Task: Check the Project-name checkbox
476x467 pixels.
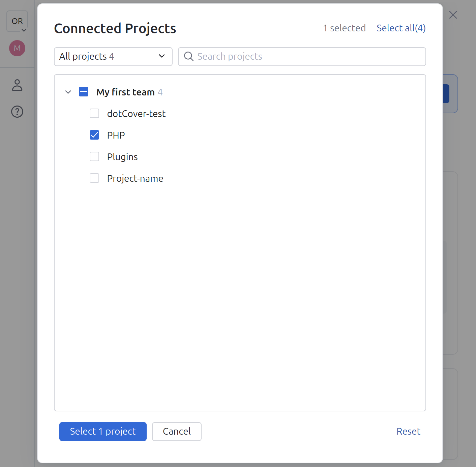Action: point(94,178)
